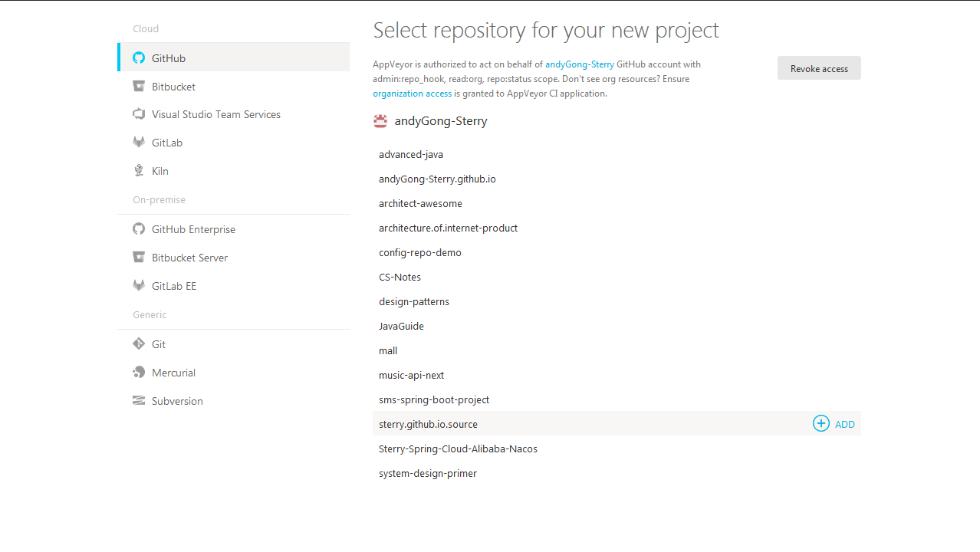
Task: Click the Kiln icon in sidebar
Action: (139, 170)
